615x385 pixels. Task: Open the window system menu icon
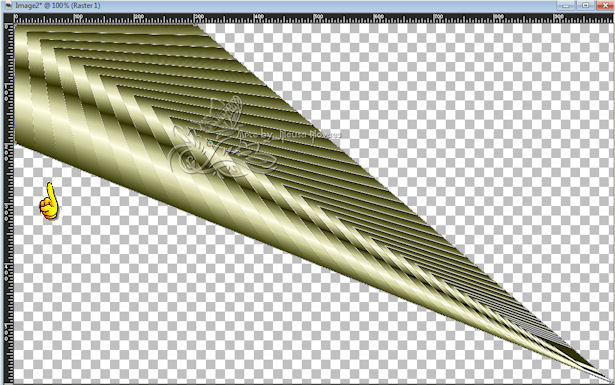pos(8,5)
